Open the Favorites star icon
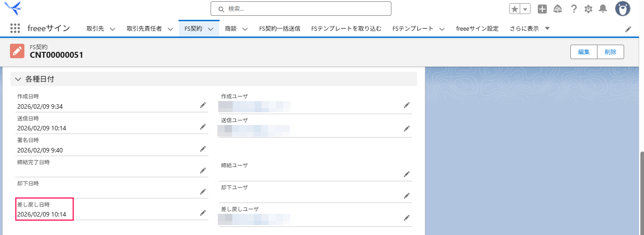The height and width of the screenshot is (235, 644). 515,9
